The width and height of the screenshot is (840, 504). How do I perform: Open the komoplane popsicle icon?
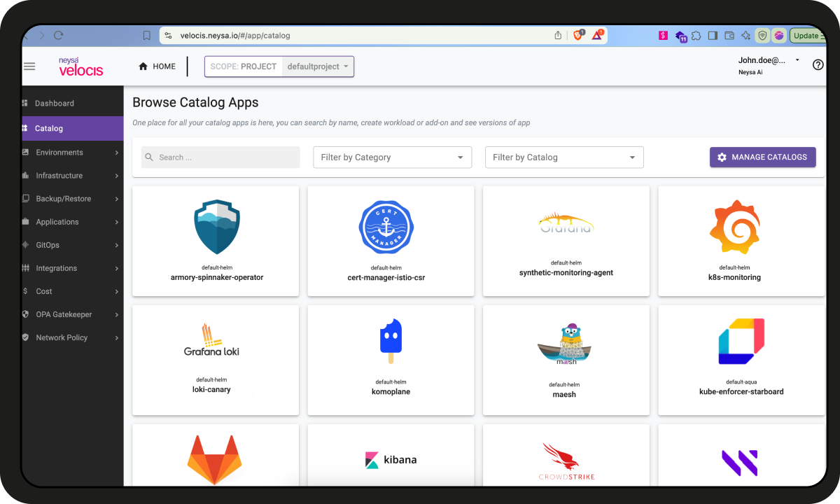point(391,341)
